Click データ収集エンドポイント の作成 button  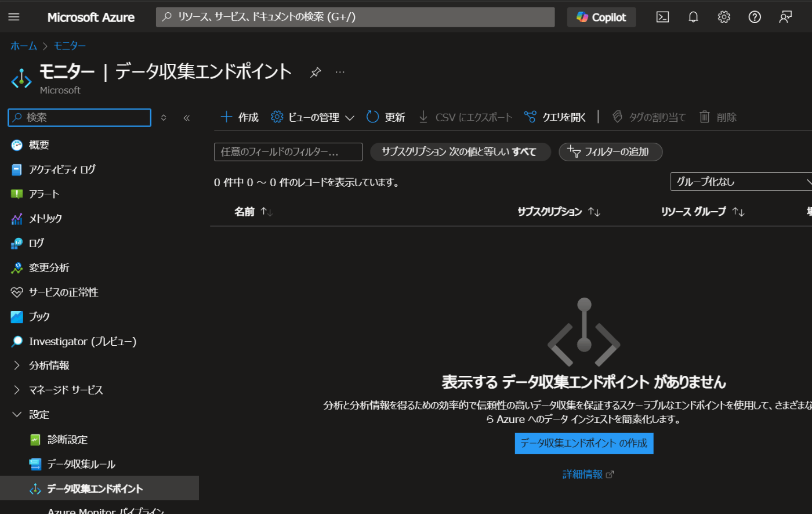coord(584,443)
